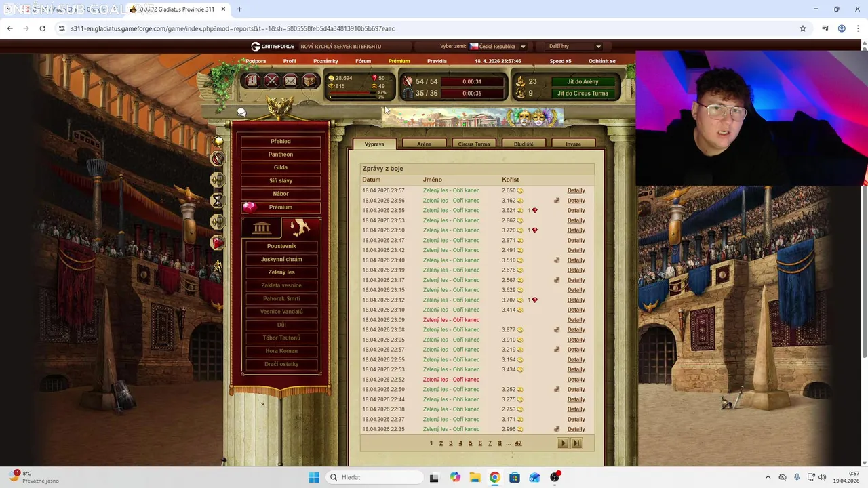Click the dungeon gate points icon
The height and width of the screenshot is (488, 868).
click(x=408, y=94)
